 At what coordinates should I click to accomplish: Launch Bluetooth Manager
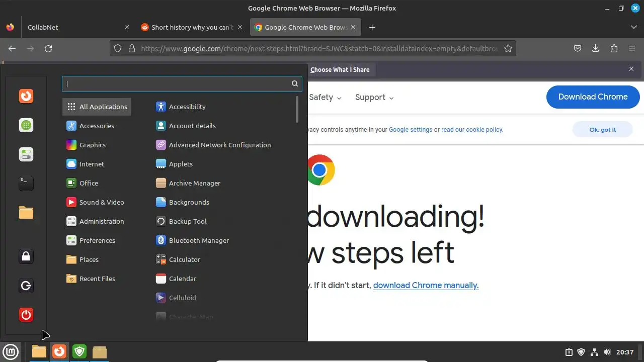(x=192, y=240)
